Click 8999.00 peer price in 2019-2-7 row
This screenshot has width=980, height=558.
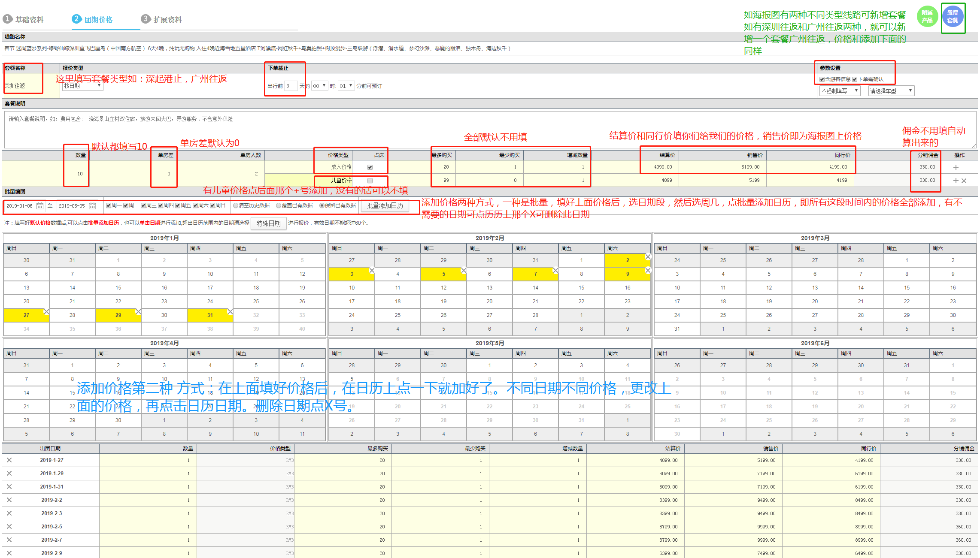(831, 540)
